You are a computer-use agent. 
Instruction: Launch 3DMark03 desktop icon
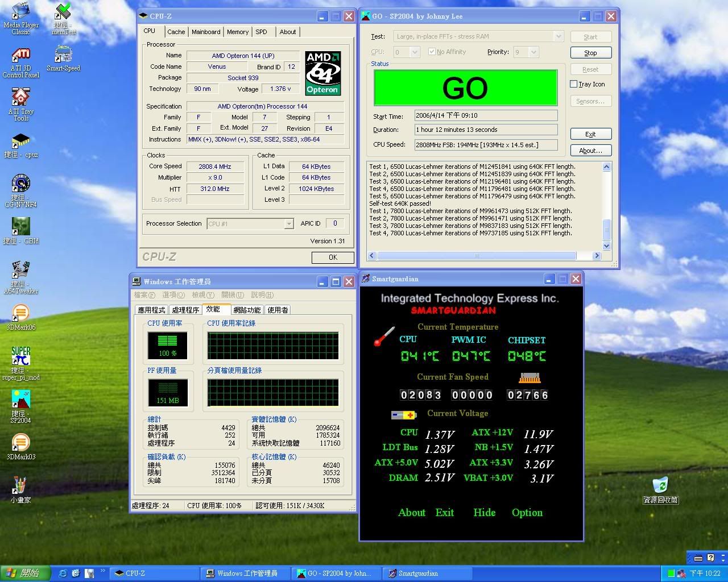coord(20,442)
